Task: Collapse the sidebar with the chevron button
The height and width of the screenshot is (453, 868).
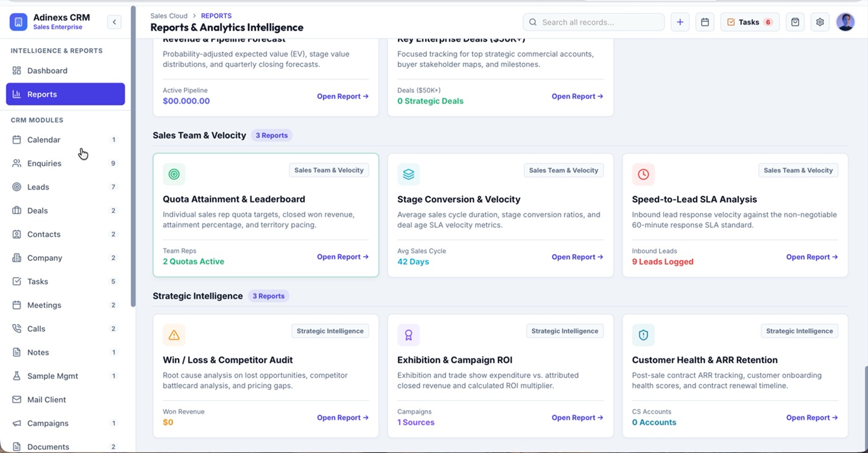Action: pyautogui.click(x=114, y=22)
